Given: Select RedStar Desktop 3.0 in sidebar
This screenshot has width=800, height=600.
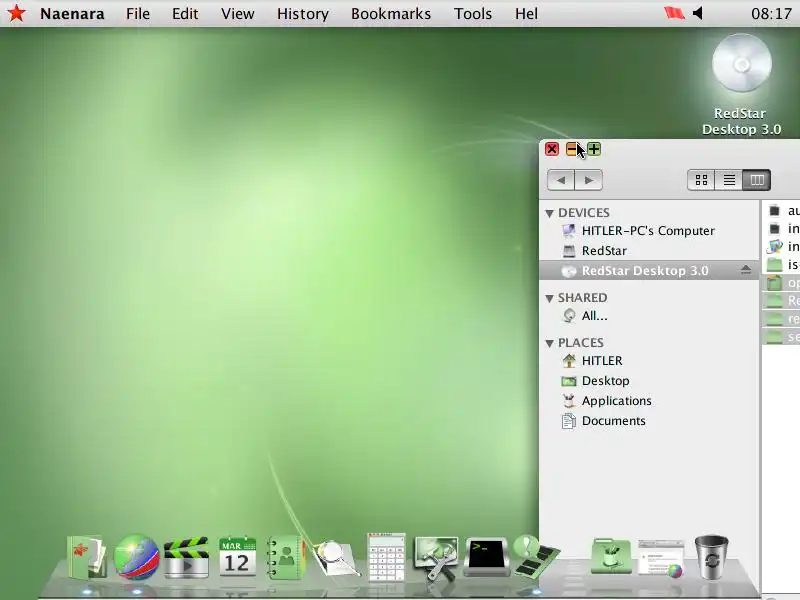Looking at the screenshot, I should click(x=649, y=270).
